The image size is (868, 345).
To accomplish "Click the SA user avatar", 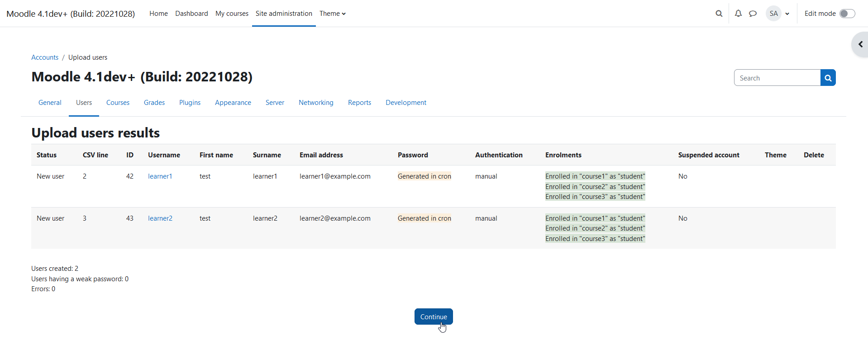I will click(774, 14).
